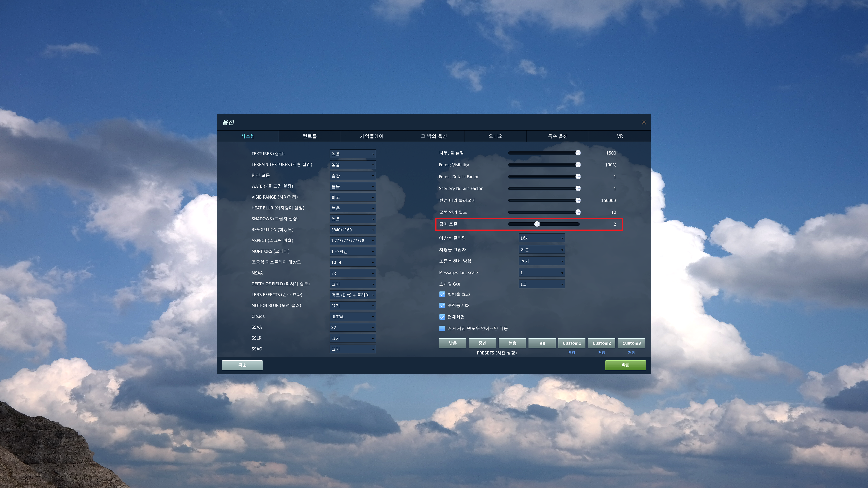The height and width of the screenshot is (488, 868).
Task: Open the MSAA dropdown
Action: [352, 273]
